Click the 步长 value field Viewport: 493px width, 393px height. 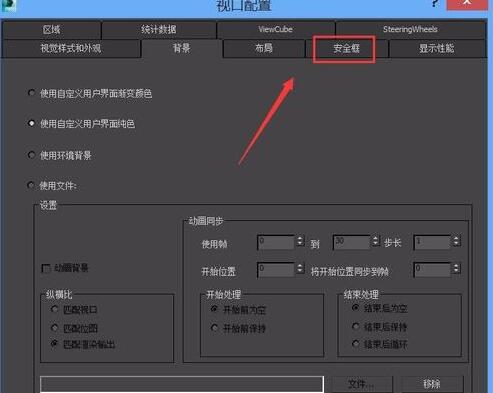tap(432, 242)
